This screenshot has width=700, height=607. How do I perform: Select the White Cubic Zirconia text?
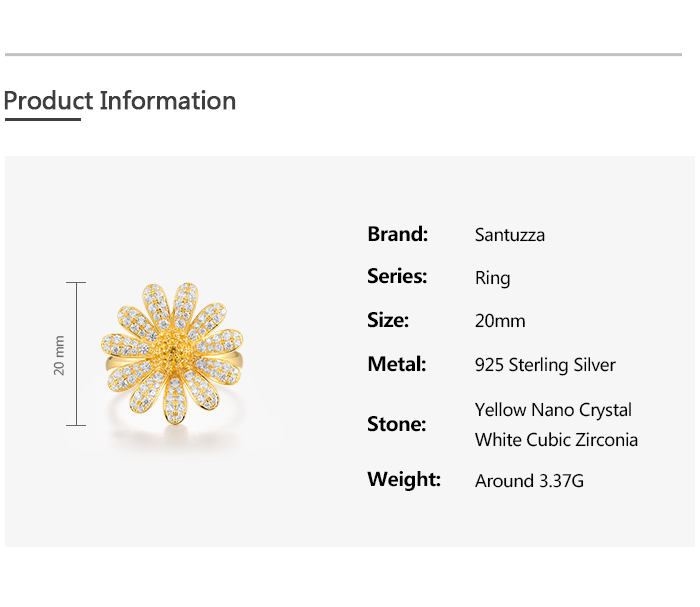point(556,440)
